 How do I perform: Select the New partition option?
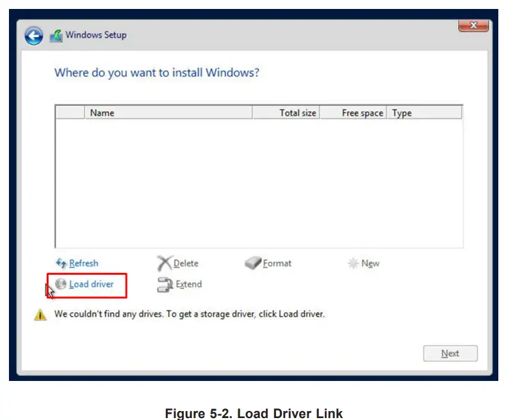tap(370, 263)
